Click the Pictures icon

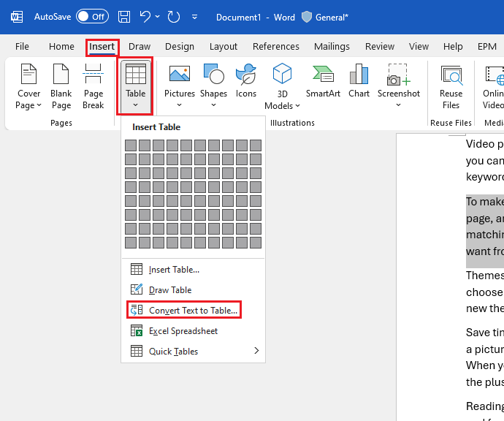180,74
